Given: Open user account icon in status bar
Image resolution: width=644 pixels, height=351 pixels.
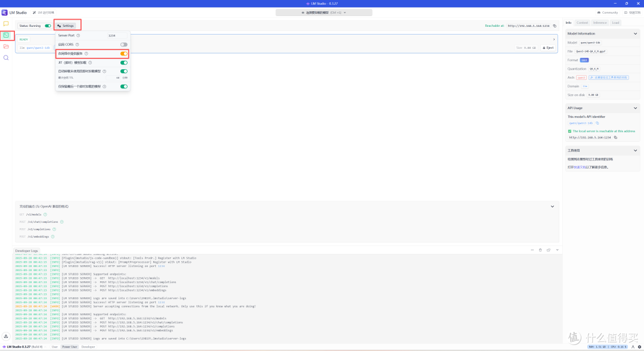Looking at the screenshot, I should click(x=633, y=347).
